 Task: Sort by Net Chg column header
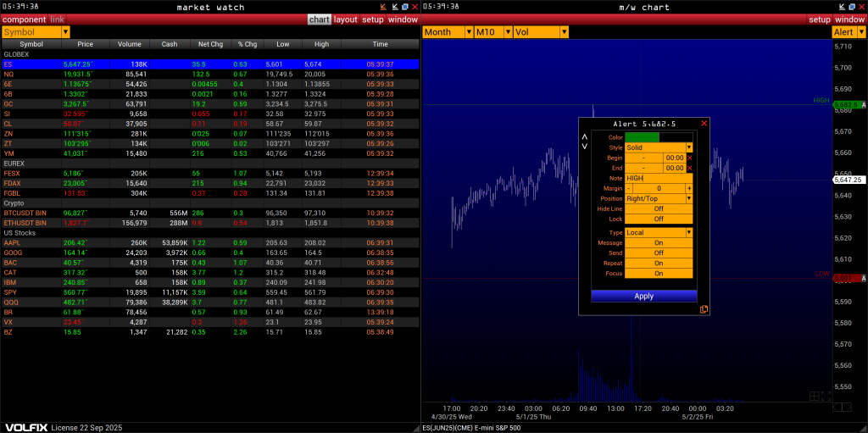point(210,44)
